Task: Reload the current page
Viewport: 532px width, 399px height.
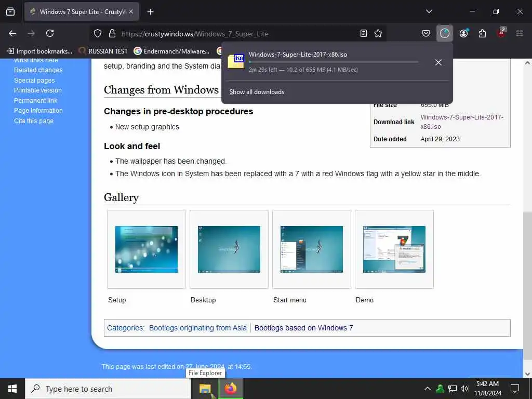Action: pyautogui.click(x=50, y=33)
